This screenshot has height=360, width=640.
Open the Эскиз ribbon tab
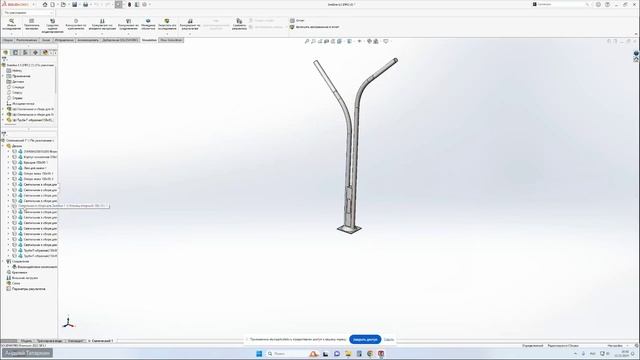[x=46, y=40]
